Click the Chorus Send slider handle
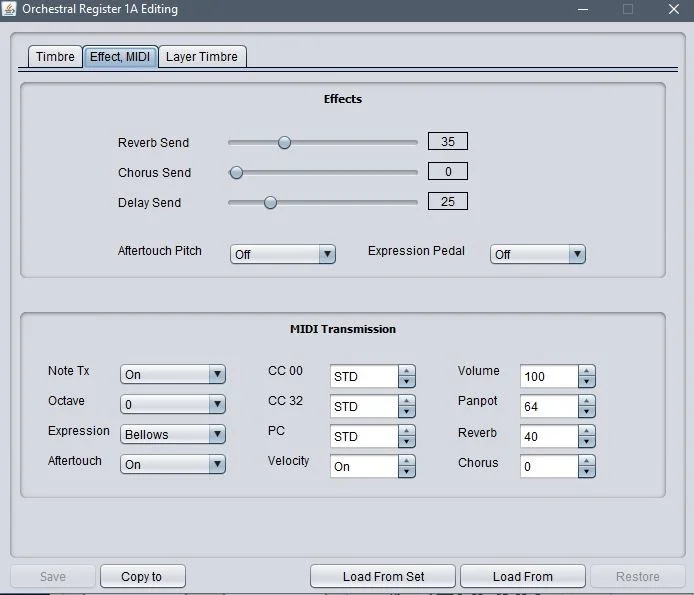694x595 pixels. tap(237, 173)
